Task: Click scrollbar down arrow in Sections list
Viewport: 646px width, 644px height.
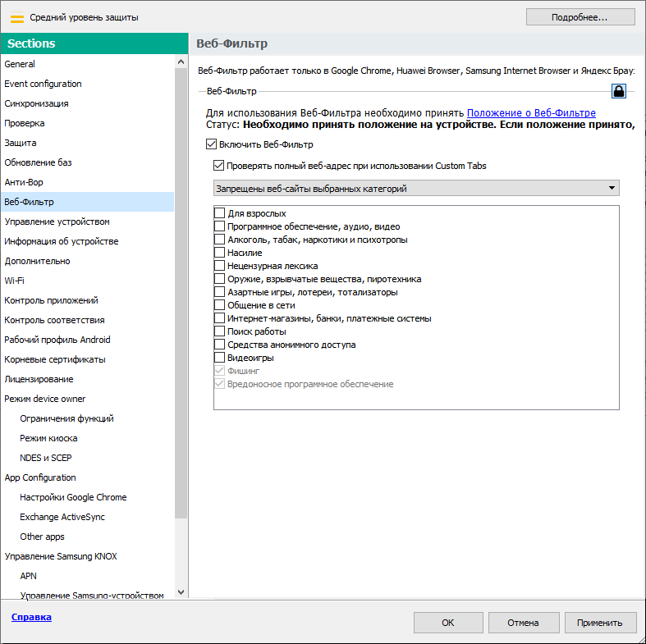Action: point(181,592)
